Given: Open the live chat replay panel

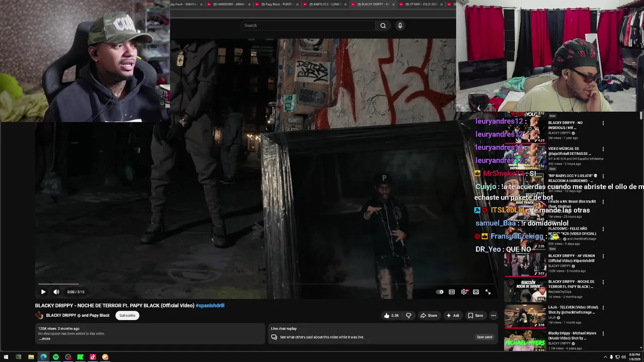Looking at the screenshot, I should click(485, 337).
